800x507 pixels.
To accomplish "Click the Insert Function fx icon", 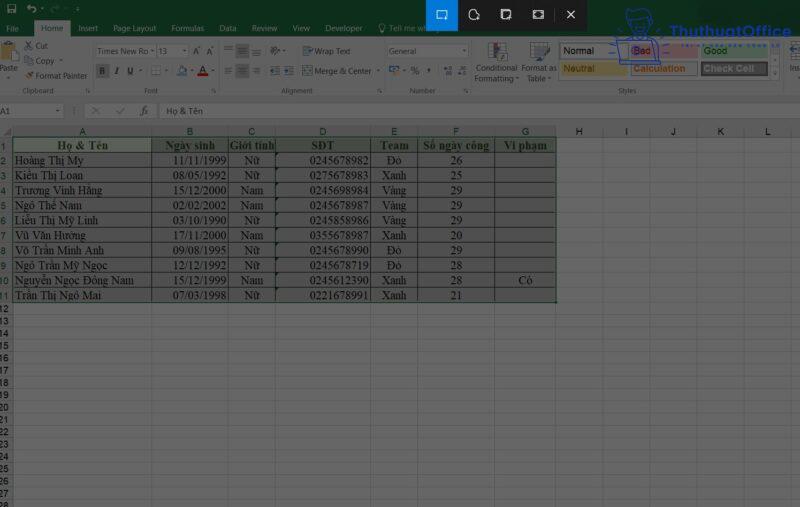I will pos(144,111).
